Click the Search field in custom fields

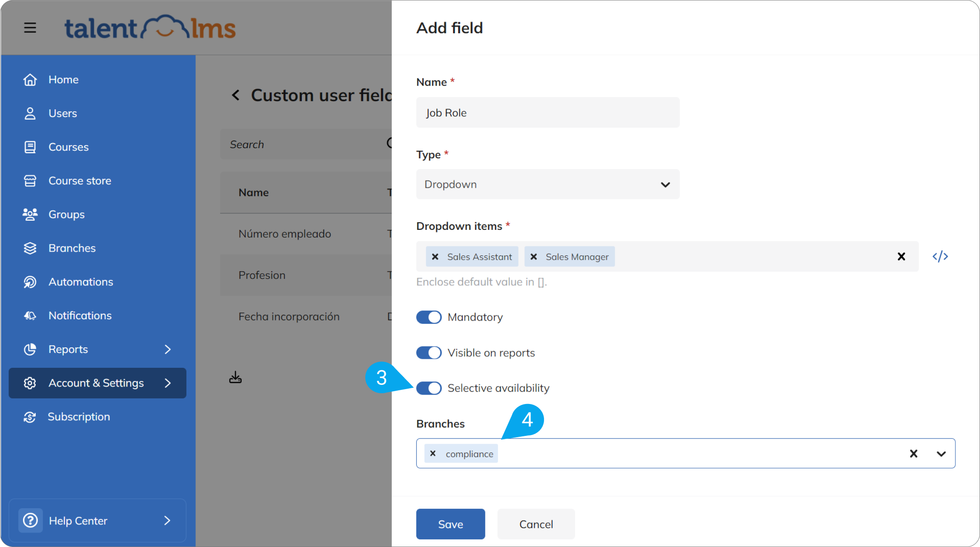click(306, 144)
